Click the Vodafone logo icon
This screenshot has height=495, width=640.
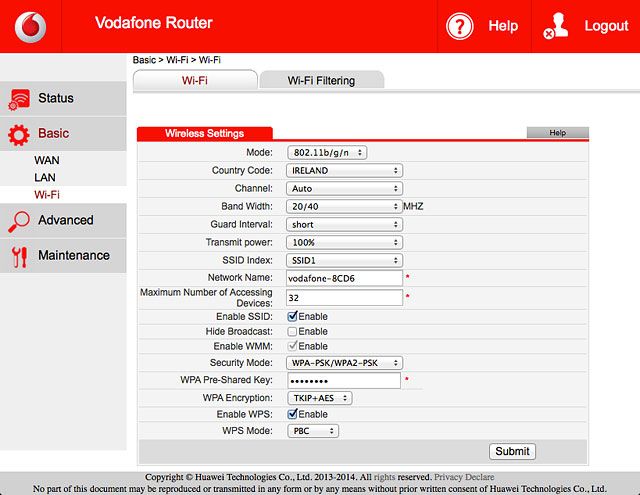click(30, 27)
